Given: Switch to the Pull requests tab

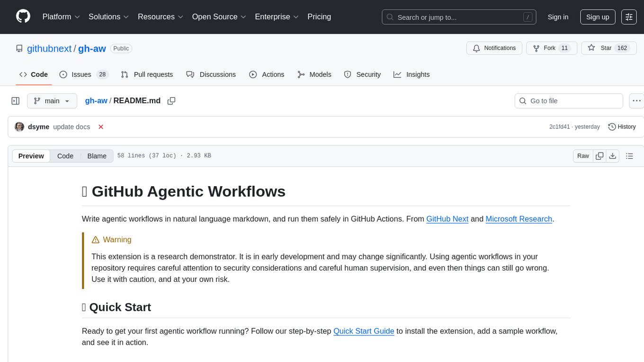Looking at the screenshot, I should click(147, 74).
